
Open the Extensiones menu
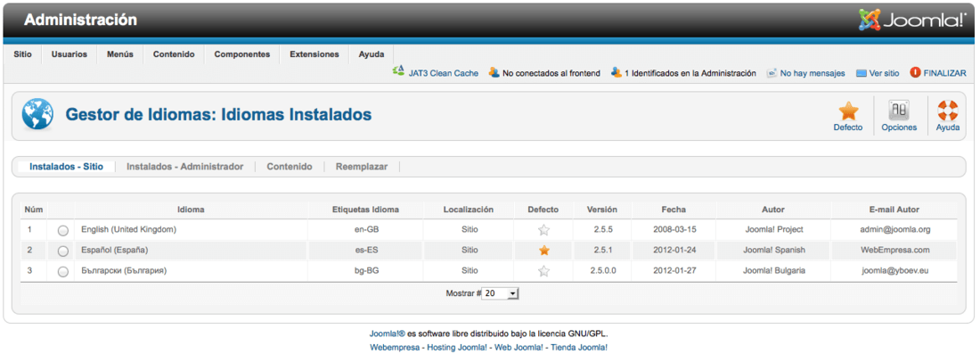pos(314,54)
